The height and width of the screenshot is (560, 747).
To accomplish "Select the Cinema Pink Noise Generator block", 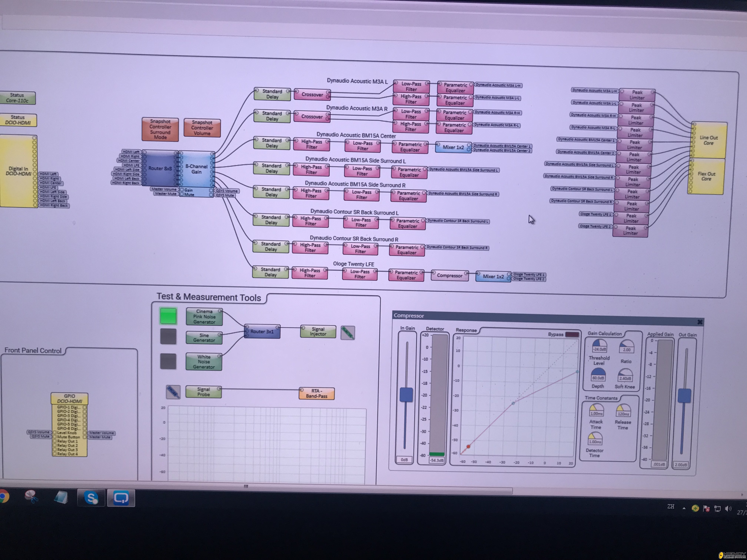I will [x=204, y=317].
